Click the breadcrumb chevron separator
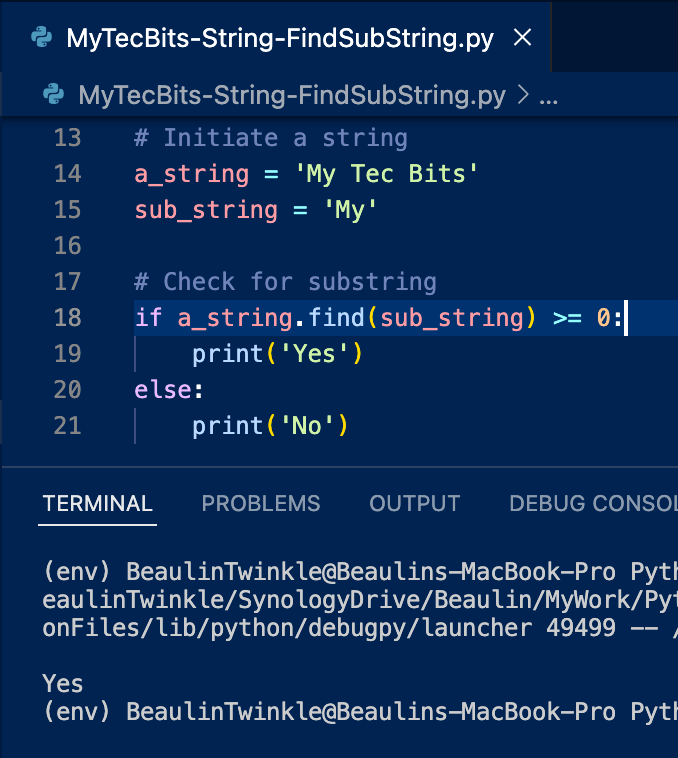 pyautogui.click(x=522, y=95)
